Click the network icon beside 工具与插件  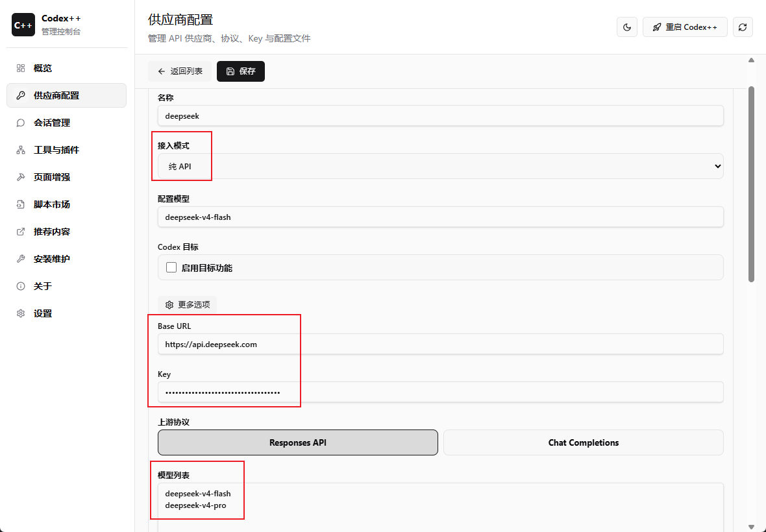(x=21, y=151)
